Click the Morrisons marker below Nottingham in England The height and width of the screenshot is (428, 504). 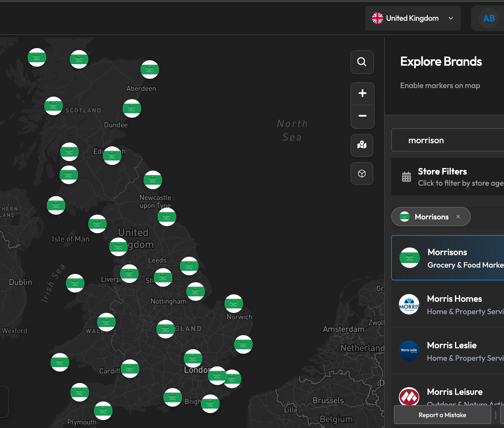click(166, 329)
